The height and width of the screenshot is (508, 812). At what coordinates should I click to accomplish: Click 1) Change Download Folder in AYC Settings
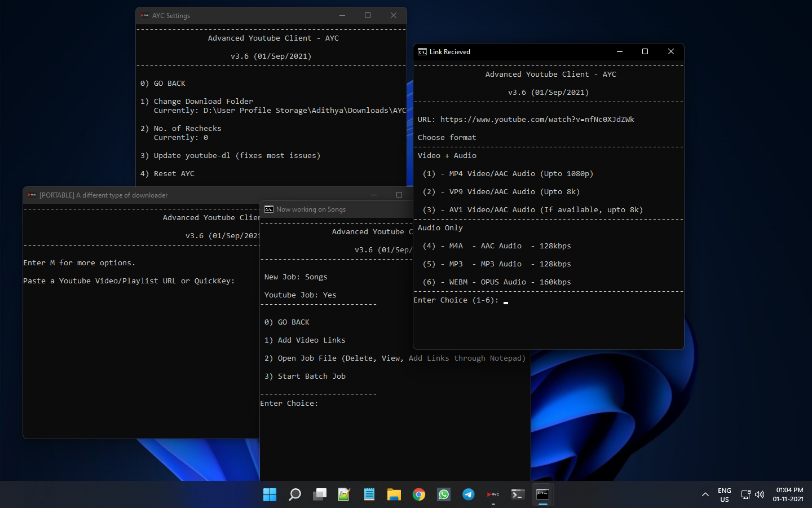point(197,102)
